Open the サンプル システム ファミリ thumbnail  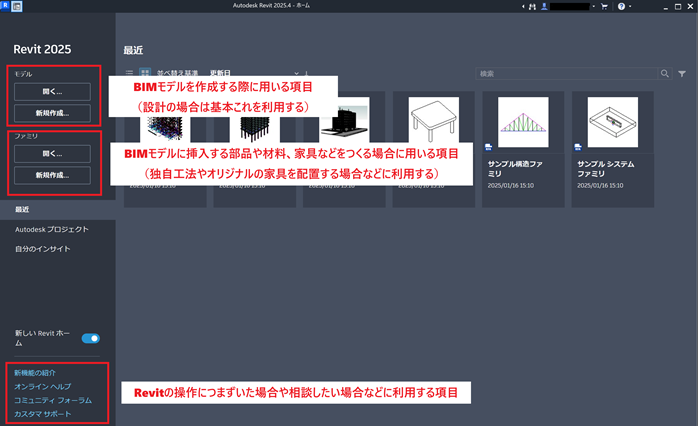coord(613,122)
